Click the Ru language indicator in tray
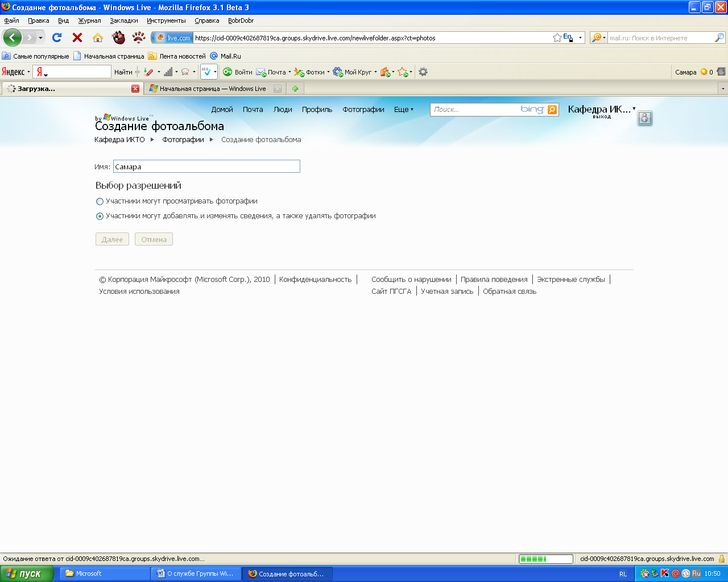 click(696, 573)
